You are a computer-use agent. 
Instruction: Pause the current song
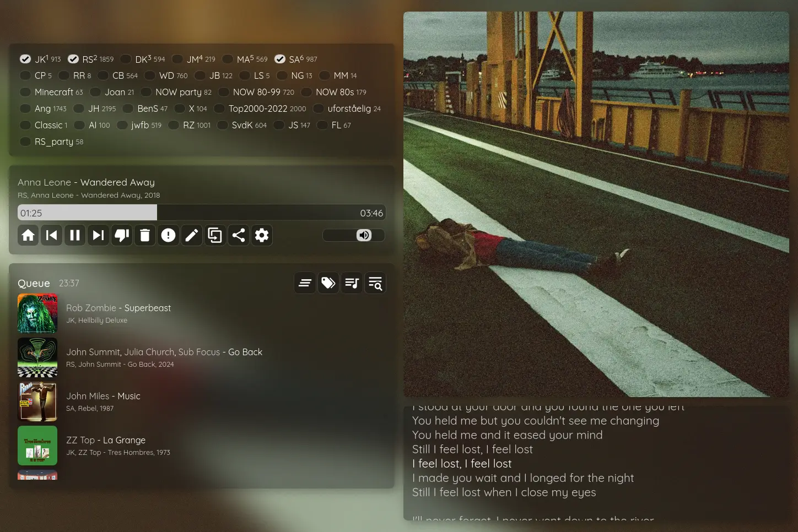(x=75, y=236)
